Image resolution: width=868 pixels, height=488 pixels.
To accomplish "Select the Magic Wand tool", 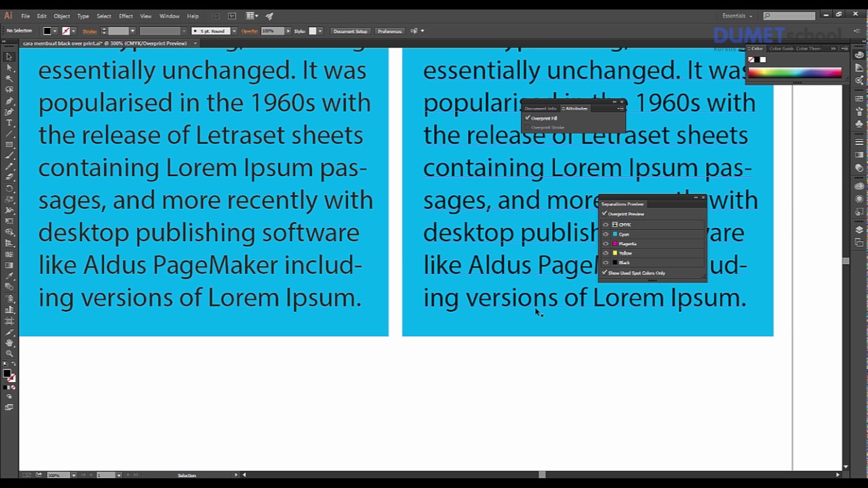I will click(9, 79).
